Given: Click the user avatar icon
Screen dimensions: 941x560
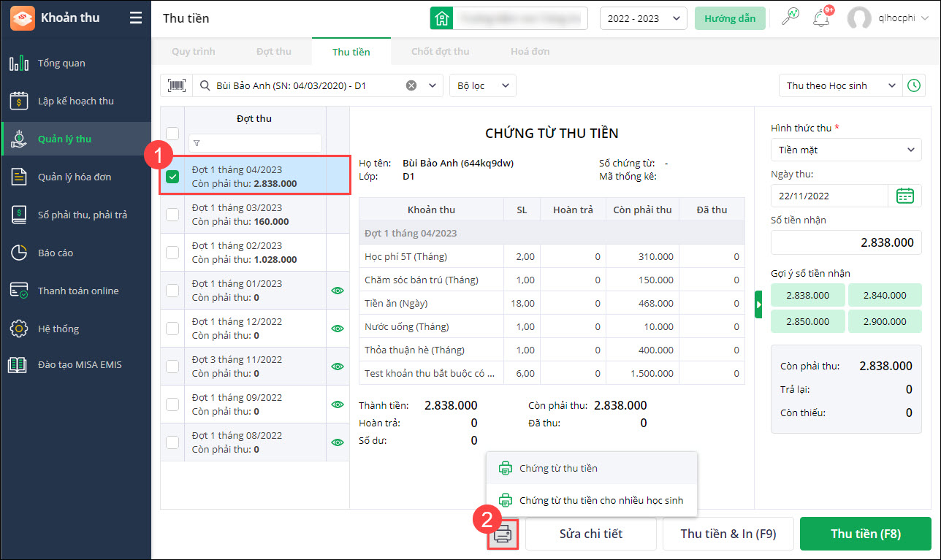Looking at the screenshot, I should tap(859, 19).
